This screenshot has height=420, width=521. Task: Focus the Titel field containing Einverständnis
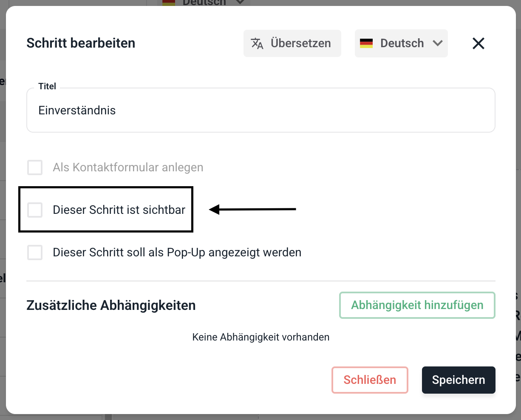260,111
